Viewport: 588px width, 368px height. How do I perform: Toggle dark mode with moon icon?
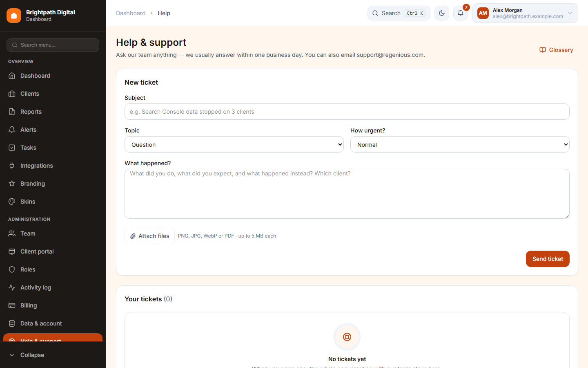coord(442,13)
